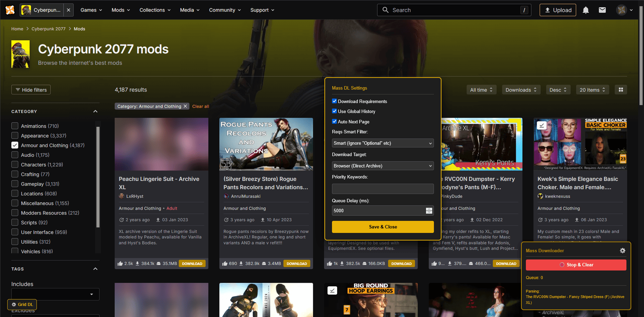Click the category list scrollbar
The height and width of the screenshot is (317, 644).
pos(98,177)
